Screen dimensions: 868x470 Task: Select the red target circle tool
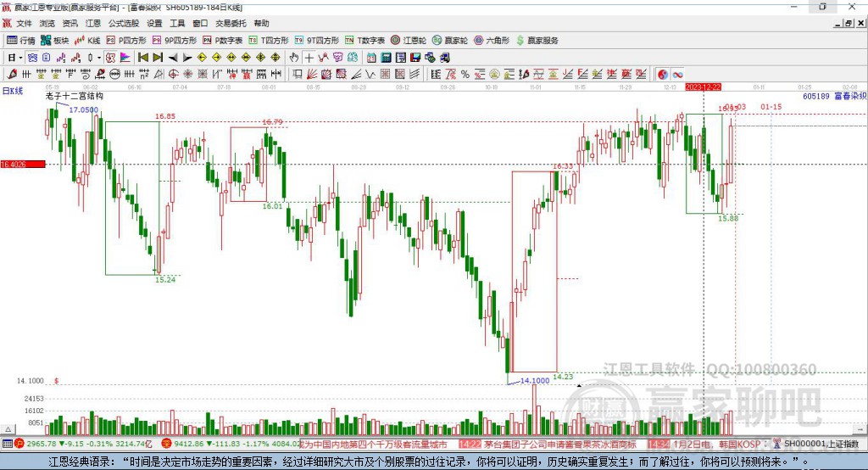173,75
